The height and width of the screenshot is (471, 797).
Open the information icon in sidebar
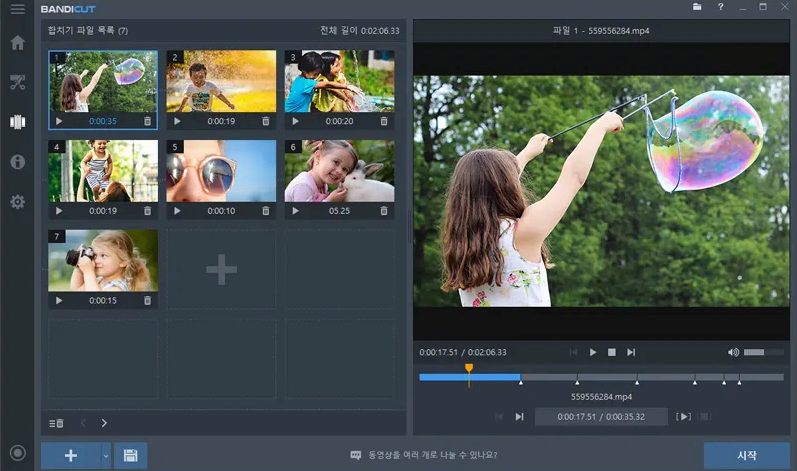(17, 162)
